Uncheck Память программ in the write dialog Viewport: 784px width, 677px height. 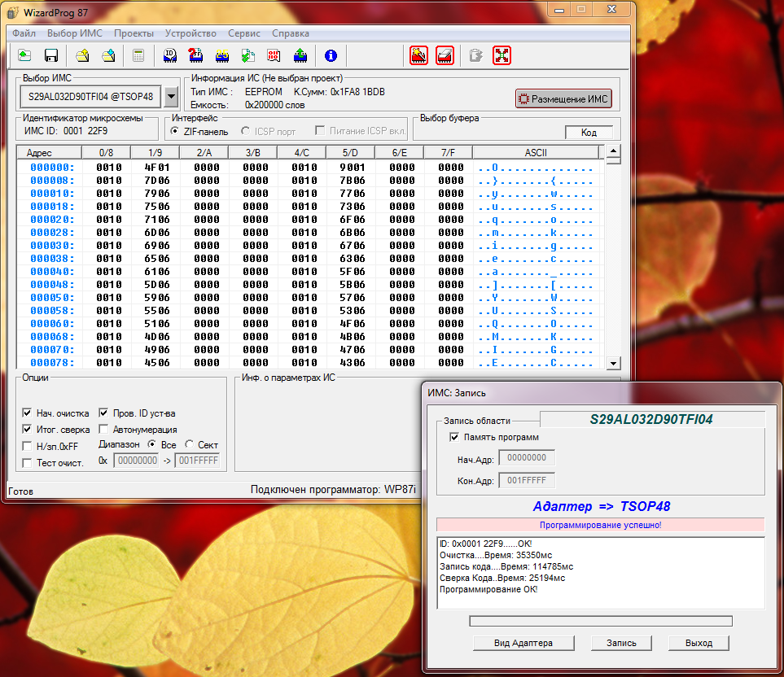454,437
